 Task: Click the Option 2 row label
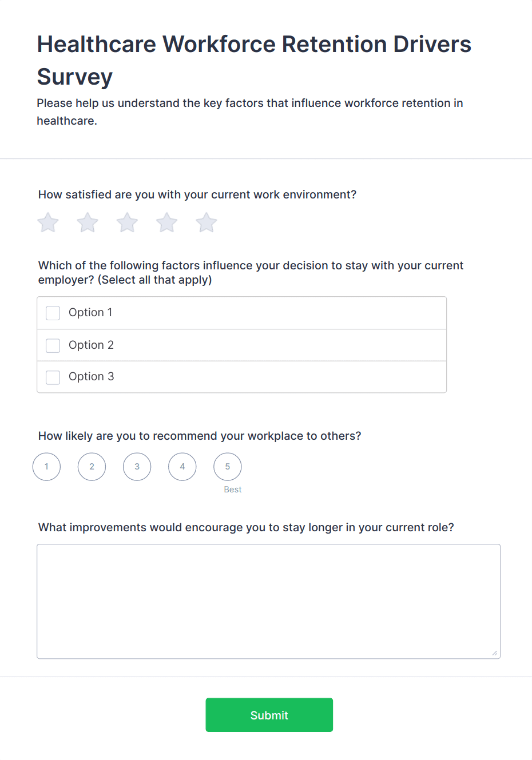click(x=91, y=345)
